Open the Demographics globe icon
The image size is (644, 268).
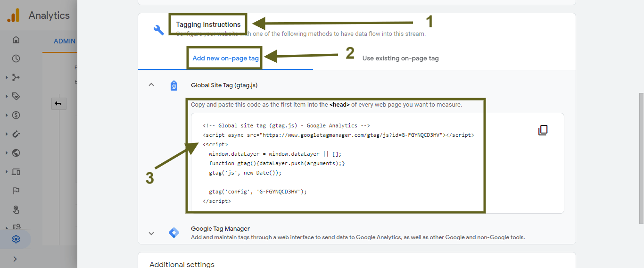16,153
